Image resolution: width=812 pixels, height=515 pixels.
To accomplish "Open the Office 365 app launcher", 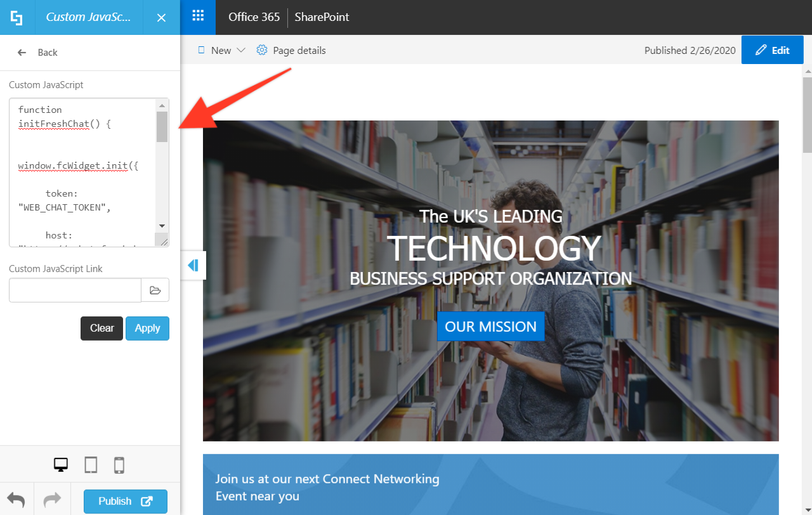I will 198,17.
